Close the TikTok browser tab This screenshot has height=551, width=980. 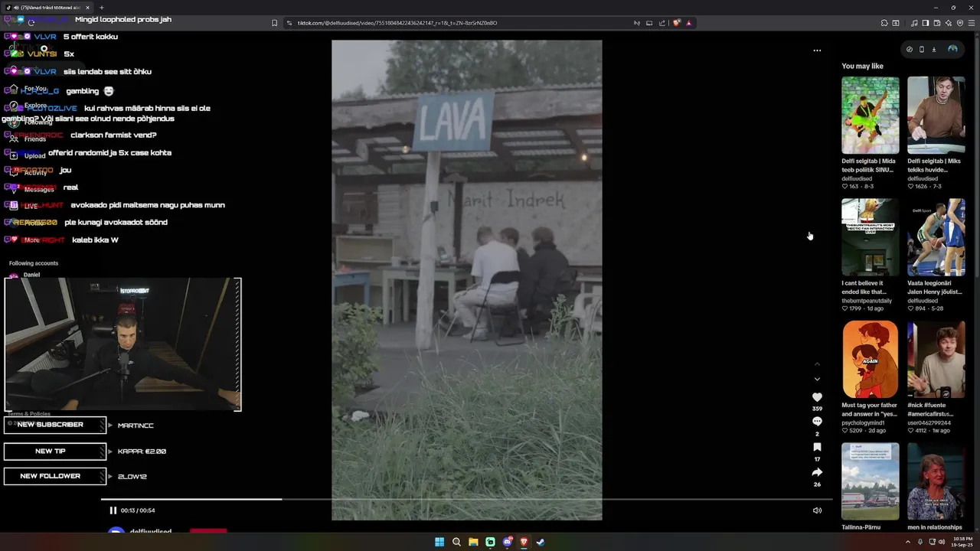[x=87, y=8]
